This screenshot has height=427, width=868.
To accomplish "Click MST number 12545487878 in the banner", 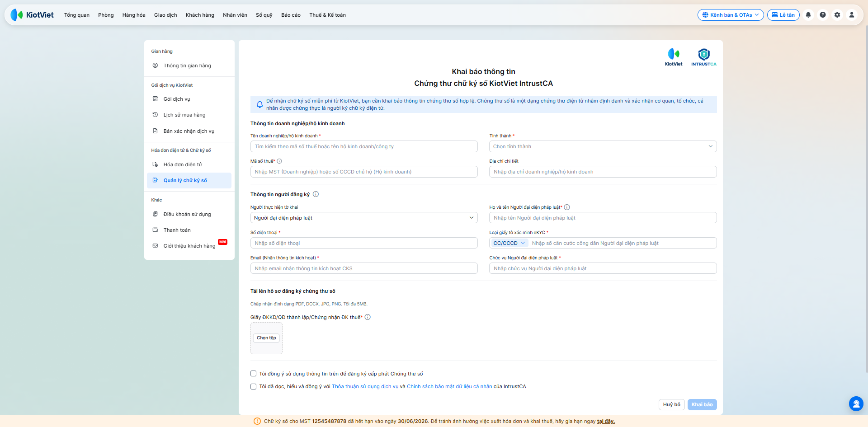I will click(329, 421).
